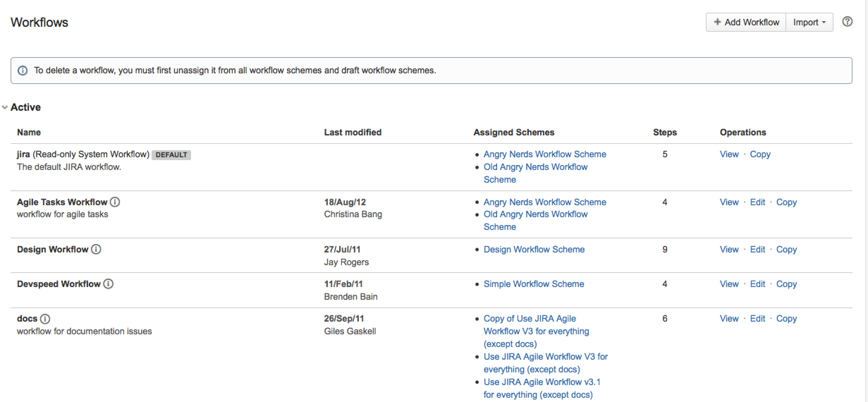Click the Operations column header

(743, 133)
